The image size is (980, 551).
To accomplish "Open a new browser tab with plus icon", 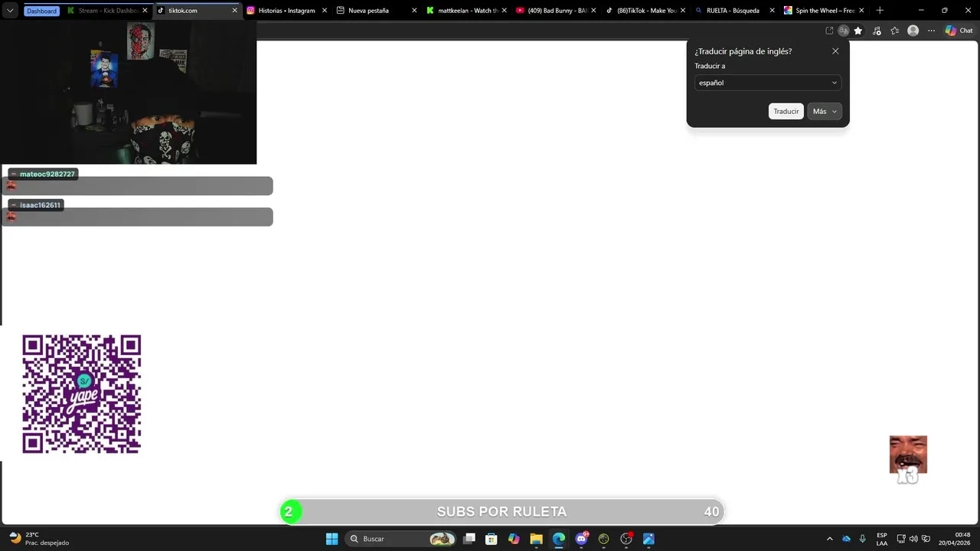I will tap(880, 11).
